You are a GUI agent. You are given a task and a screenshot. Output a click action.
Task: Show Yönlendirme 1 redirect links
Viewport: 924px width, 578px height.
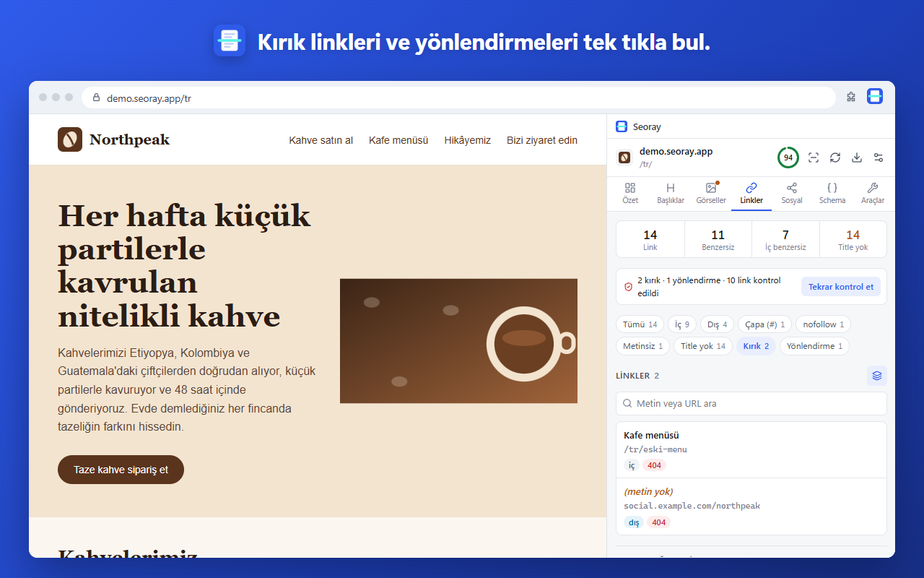pyautogui.click(x=814, y=346)
